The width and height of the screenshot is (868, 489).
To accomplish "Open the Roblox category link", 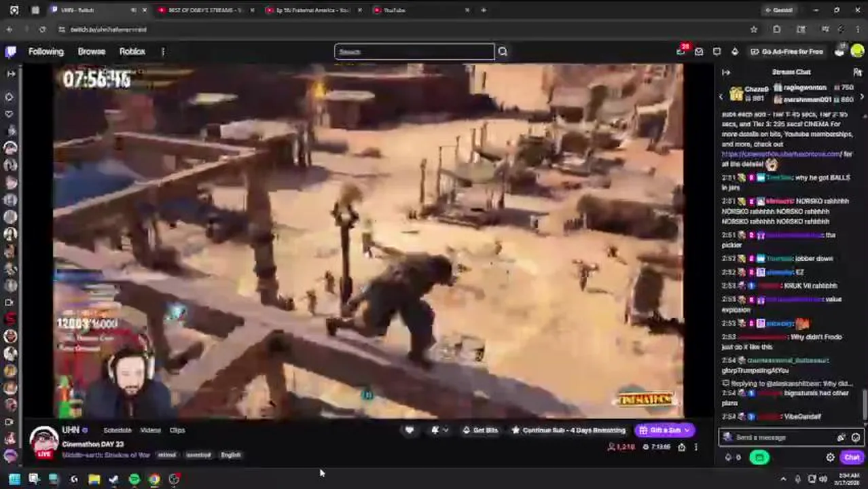I will tap(132, 52).
